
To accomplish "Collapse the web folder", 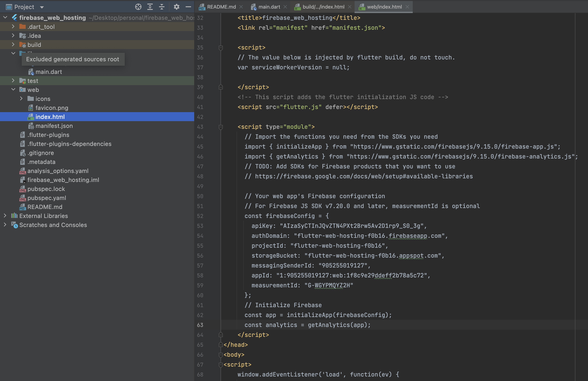I will [13, 90].
